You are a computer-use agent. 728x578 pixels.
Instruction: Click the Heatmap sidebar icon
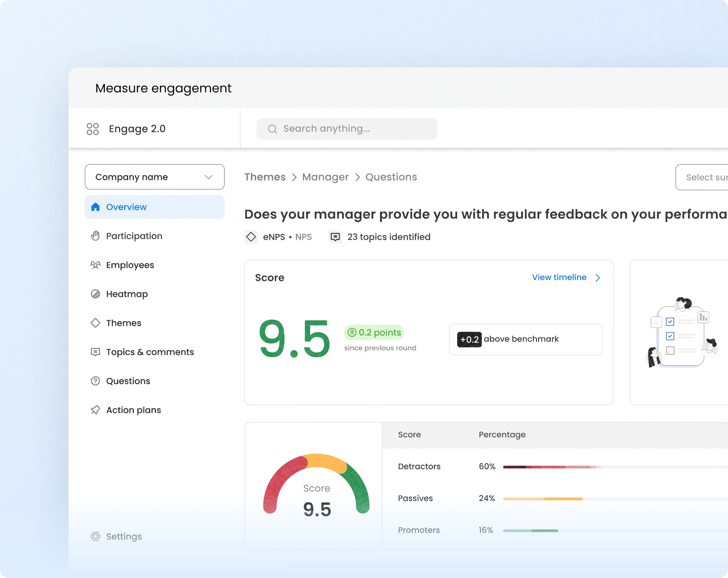pos(95,294)
